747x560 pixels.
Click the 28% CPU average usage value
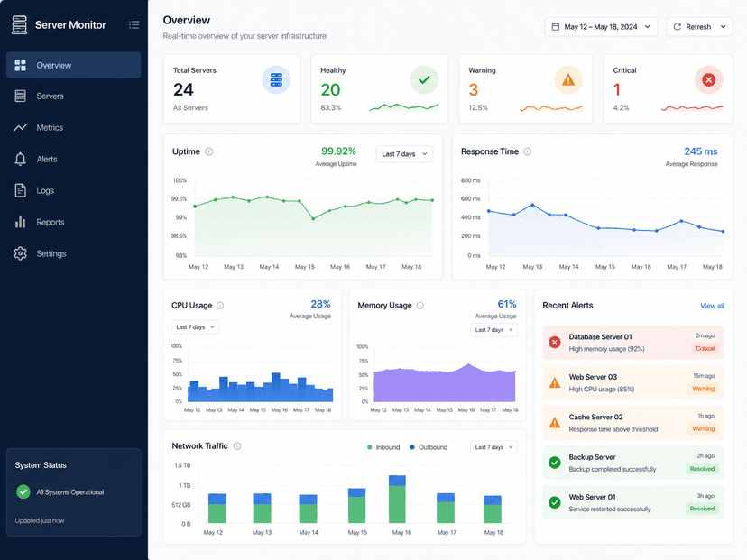(320, 304)
